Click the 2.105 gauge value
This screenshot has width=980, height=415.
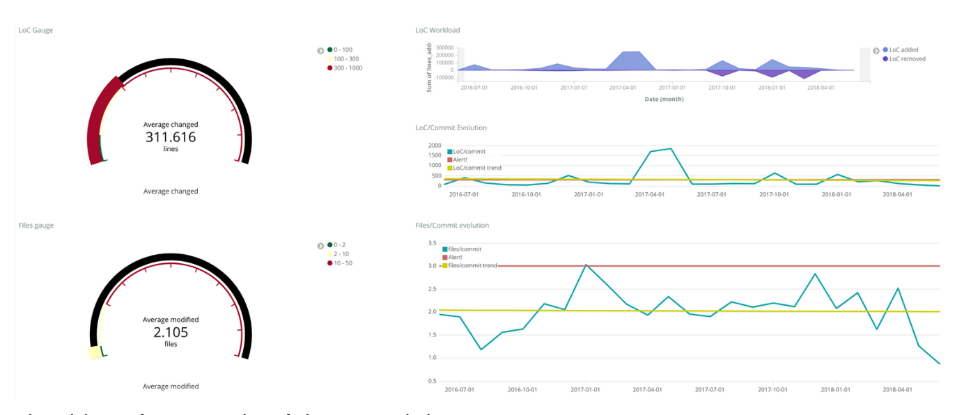[171, 332]
